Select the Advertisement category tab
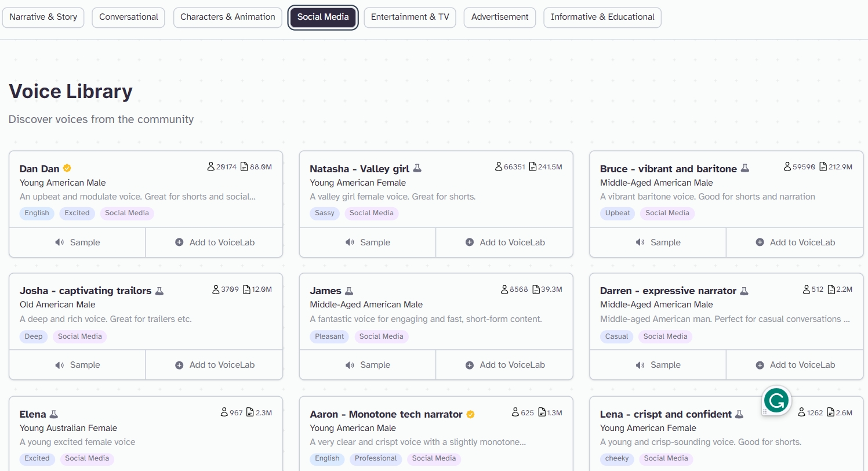This screenshot has width=868, height=471. point(500,17)
